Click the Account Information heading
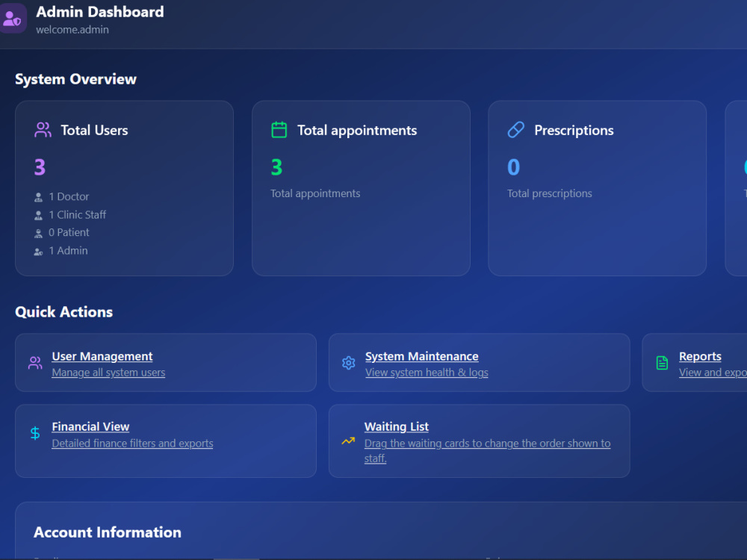Image resolution: width=747 pixels, height=560 pixels. [x=107, y=532]
